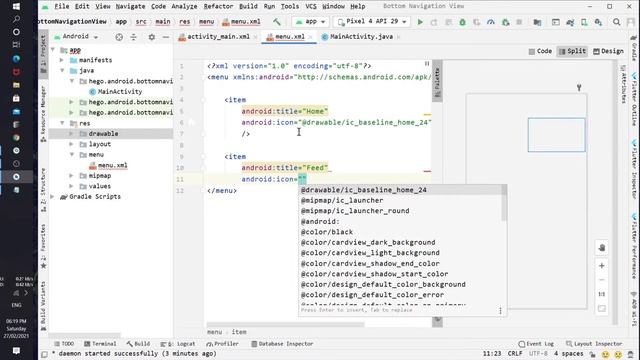Viewport: 640px width, 360px height.
Task: Open the Event Log
Action: [536, 344]
